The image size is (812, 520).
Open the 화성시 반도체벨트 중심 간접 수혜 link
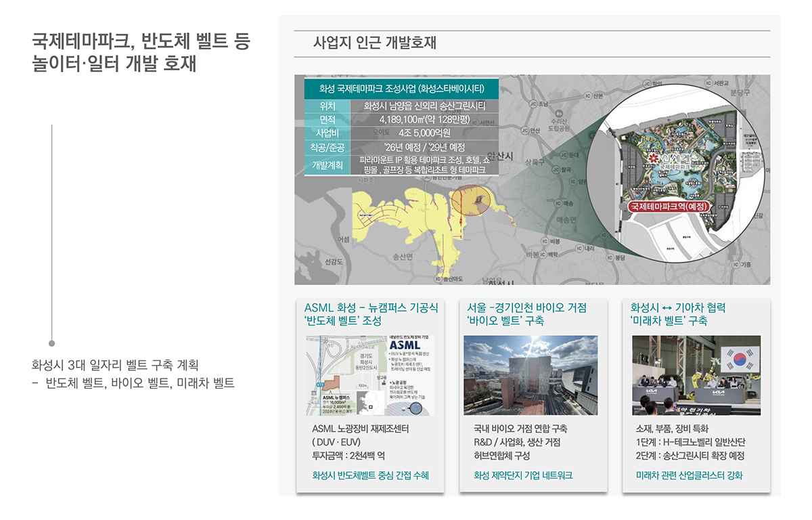(x=370, y=475)
